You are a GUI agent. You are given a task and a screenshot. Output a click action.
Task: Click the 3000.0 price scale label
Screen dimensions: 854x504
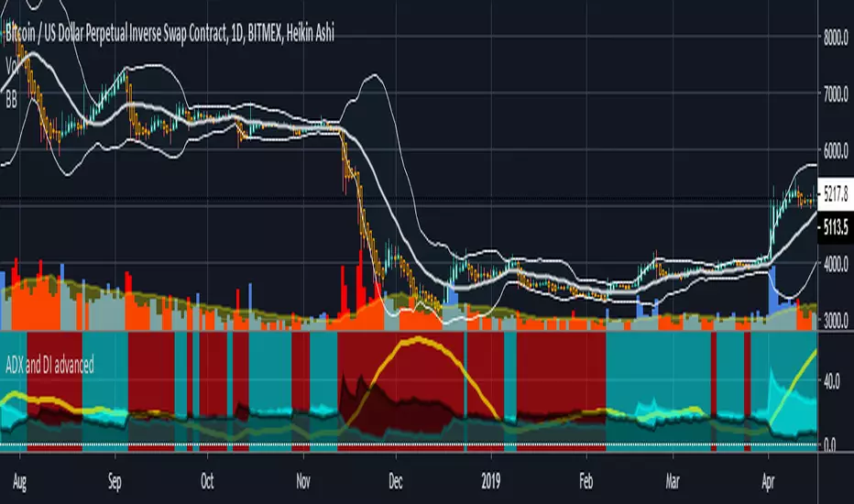pos(836,321)
